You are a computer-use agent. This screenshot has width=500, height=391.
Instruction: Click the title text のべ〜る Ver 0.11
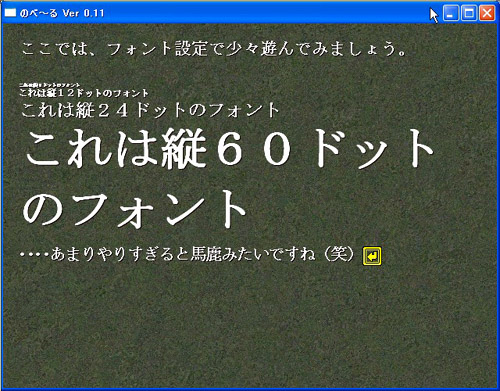coord(62,13)
